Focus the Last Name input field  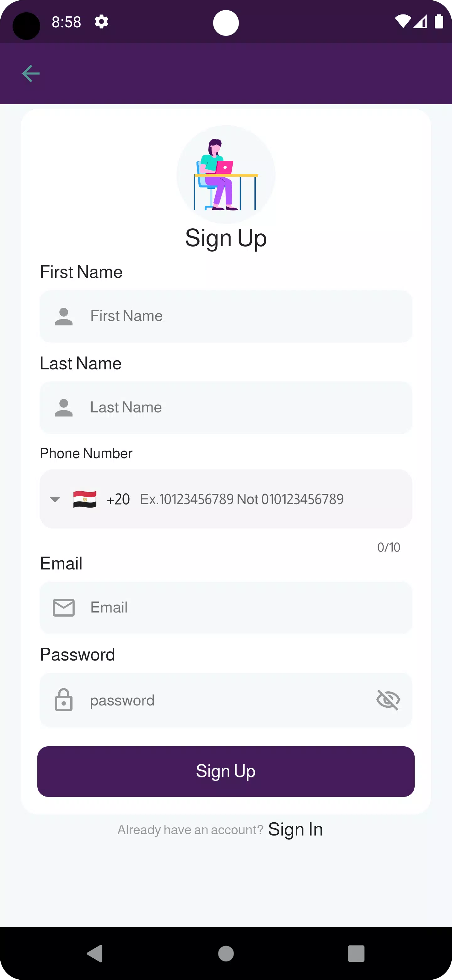pyautogui.click(x=243, y=408)
